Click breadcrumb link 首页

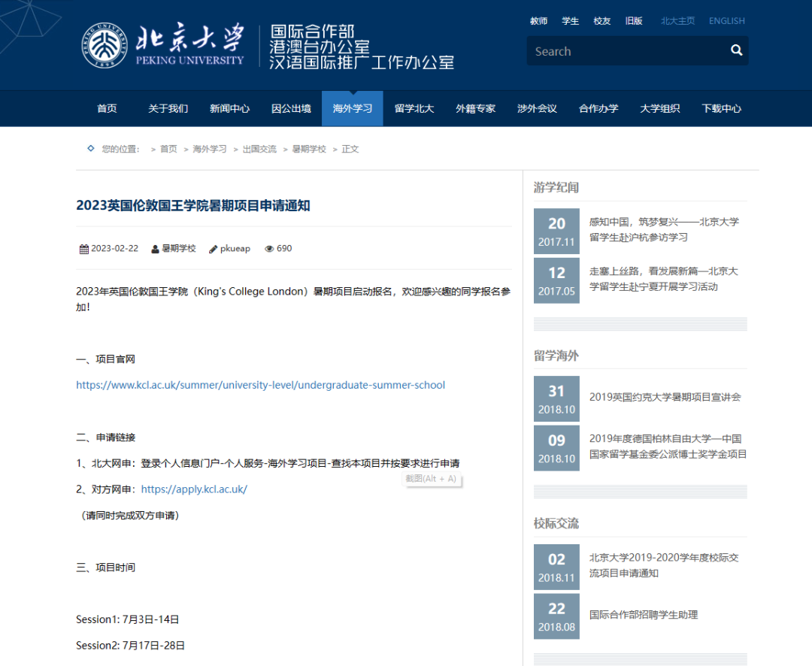point(168,149)
